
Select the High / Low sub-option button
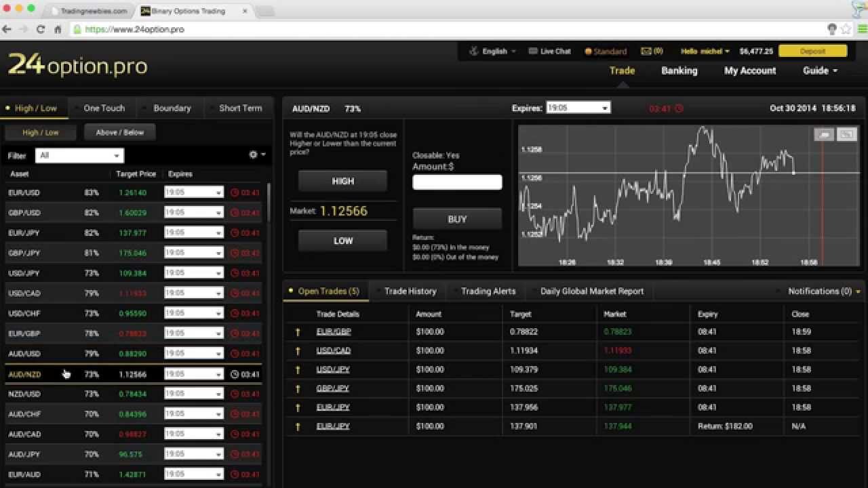[41, 133]
